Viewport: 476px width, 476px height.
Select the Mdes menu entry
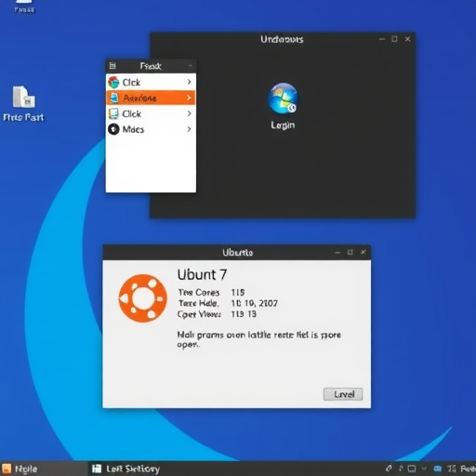tap(151, 129)
